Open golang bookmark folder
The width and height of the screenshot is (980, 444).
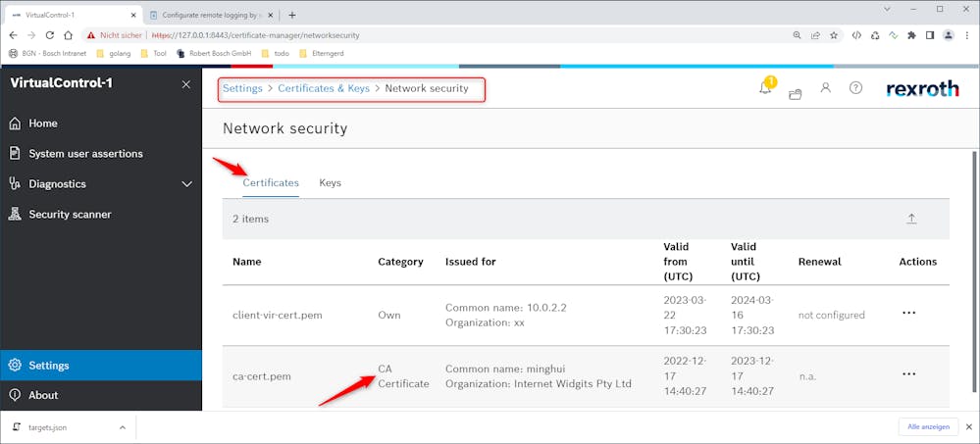pyautogui.click(x=115, y=53)
